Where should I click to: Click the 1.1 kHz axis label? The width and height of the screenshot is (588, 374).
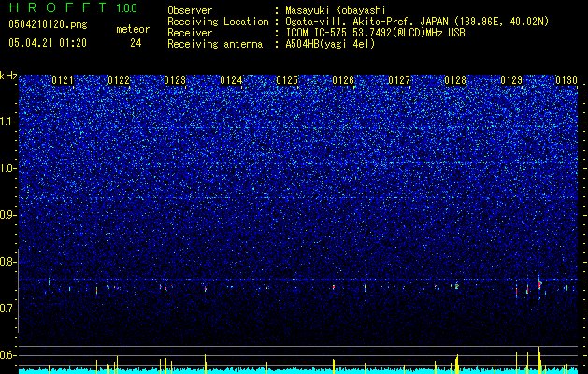click(x=8, y=122)
